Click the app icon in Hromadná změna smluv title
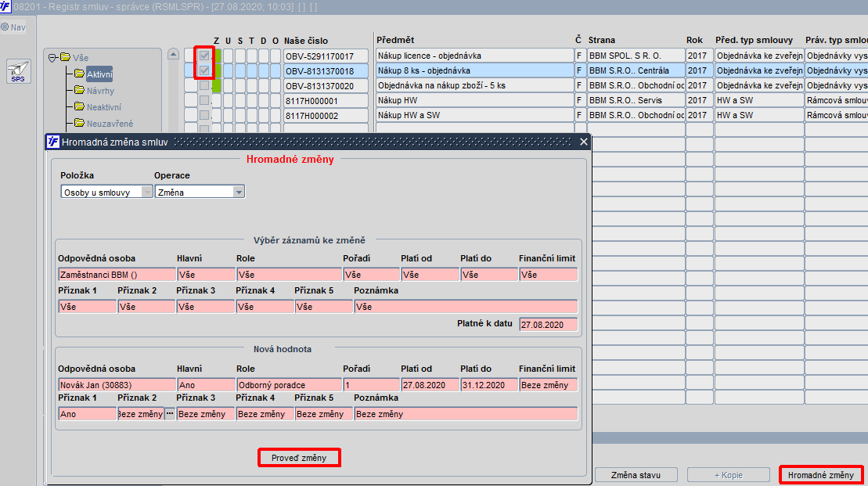 point(52,142)
